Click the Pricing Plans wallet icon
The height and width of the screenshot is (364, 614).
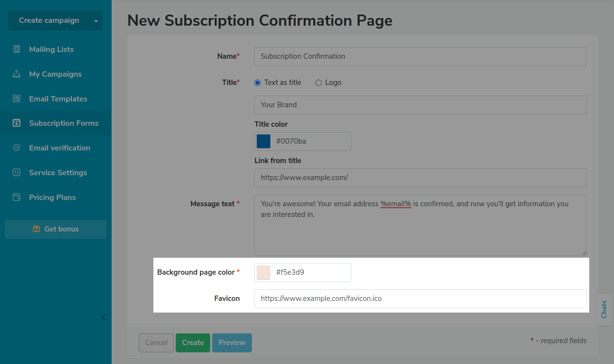pyautogui.click(x=17, y=198)
